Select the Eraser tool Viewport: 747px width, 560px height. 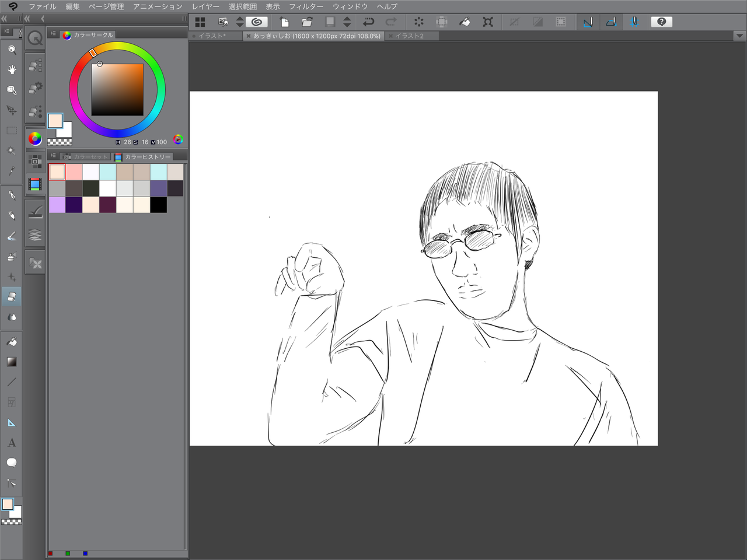coord(12,296)
